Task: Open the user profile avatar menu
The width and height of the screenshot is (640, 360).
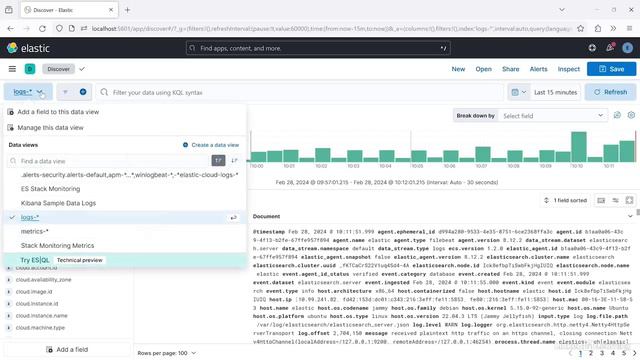Action: tap(627, 48)
